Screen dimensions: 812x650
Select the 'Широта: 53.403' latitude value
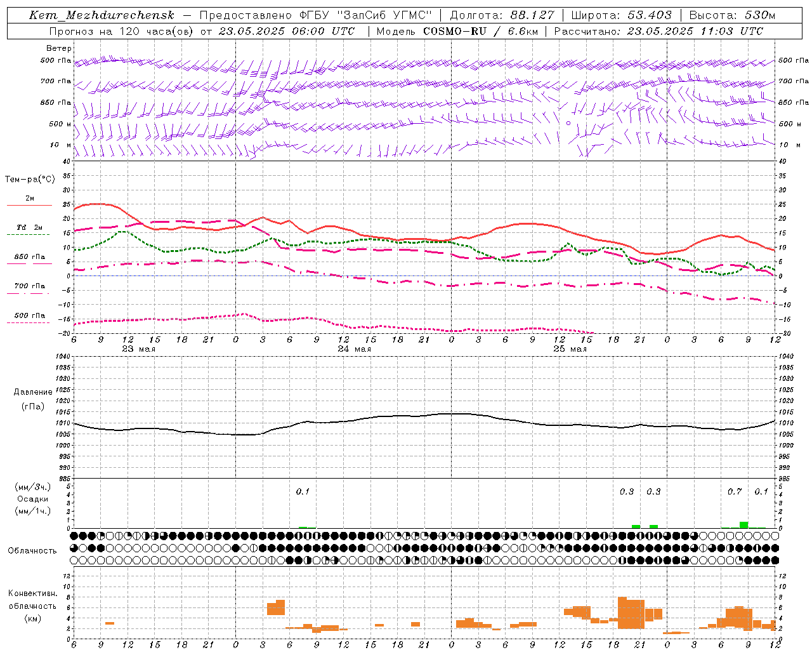click(x=621, y=15)
